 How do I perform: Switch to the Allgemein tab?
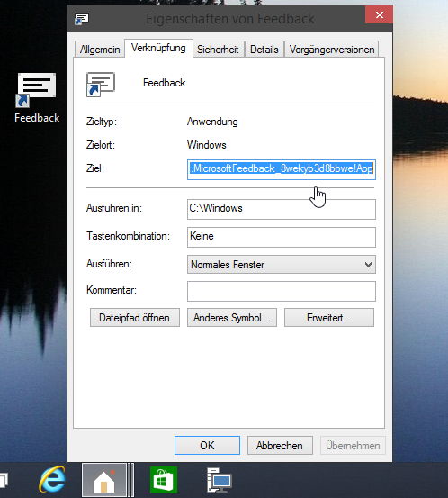[100, 50]
